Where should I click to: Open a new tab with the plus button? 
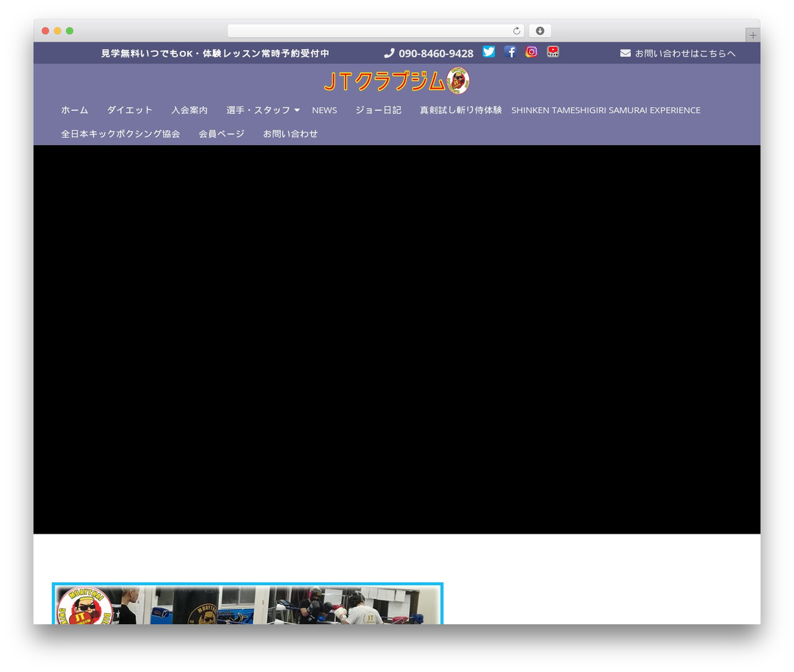click(753, 35)
